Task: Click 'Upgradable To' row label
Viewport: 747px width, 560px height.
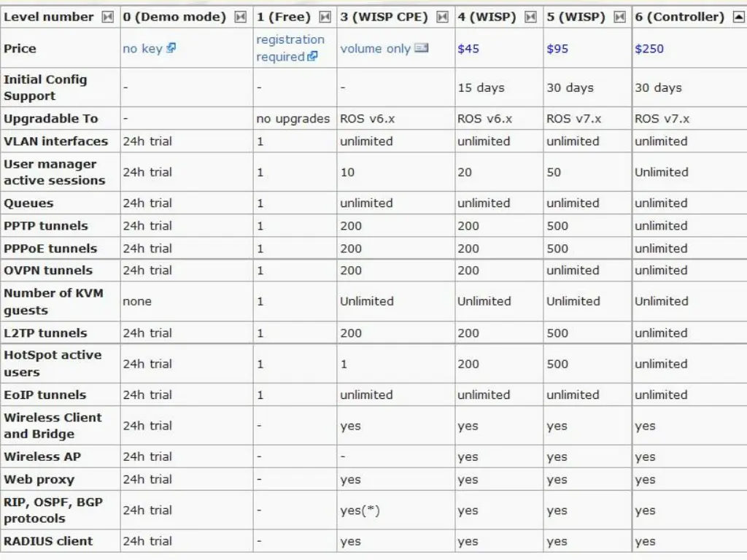Action: [x=51, y=119]
